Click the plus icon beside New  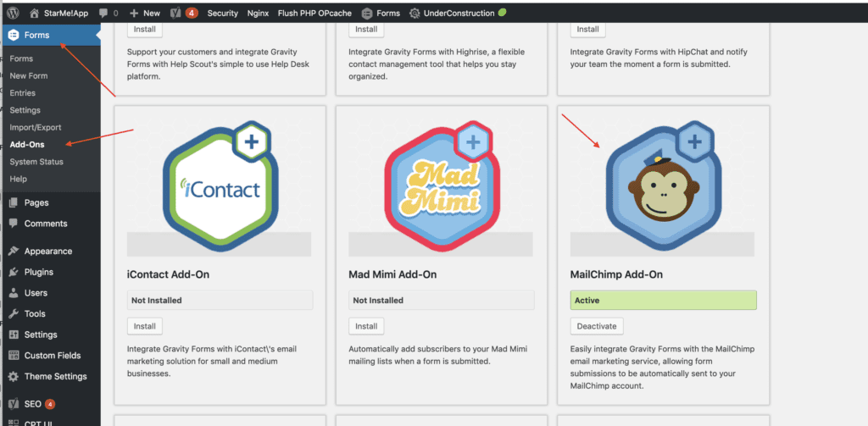133,14
